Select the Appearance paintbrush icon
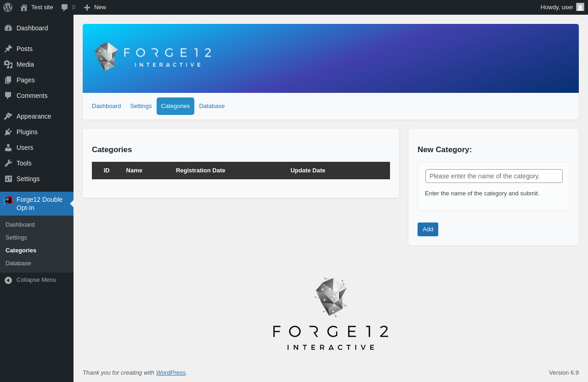 click(x=8, y=116)
